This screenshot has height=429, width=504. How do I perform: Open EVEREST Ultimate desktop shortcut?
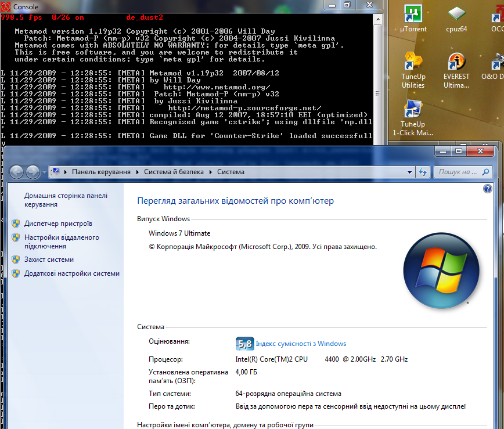click(x=456, y=70)
